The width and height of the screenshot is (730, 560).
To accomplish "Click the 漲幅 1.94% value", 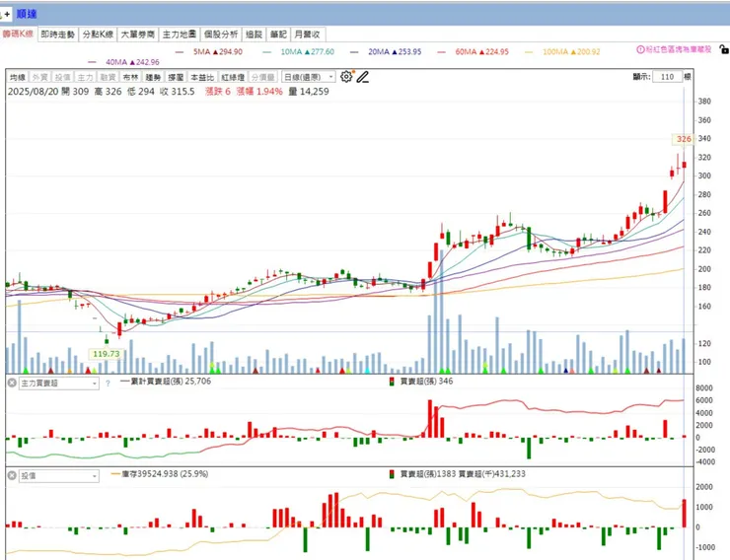I will (259, 92).
